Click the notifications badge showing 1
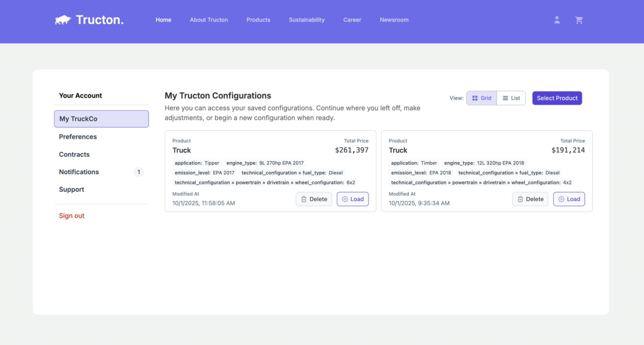The width and height of the screenshot is (644, 345). point(138,172)
